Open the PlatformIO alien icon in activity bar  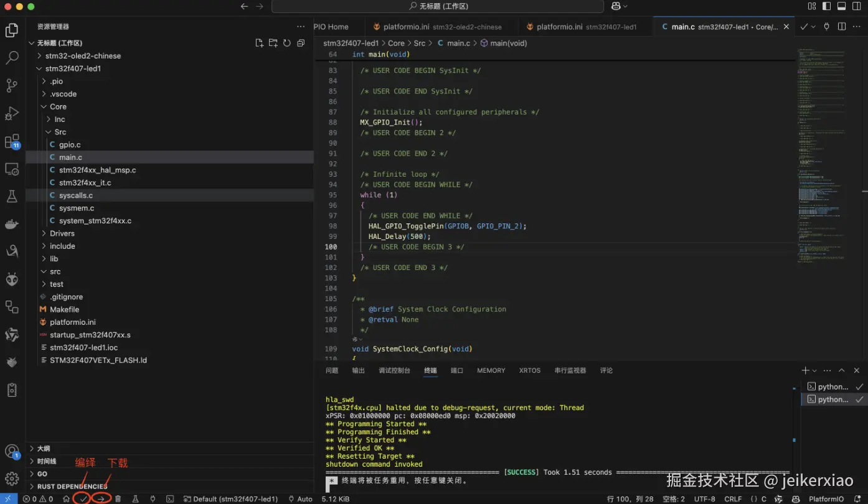tap(12, 279)
